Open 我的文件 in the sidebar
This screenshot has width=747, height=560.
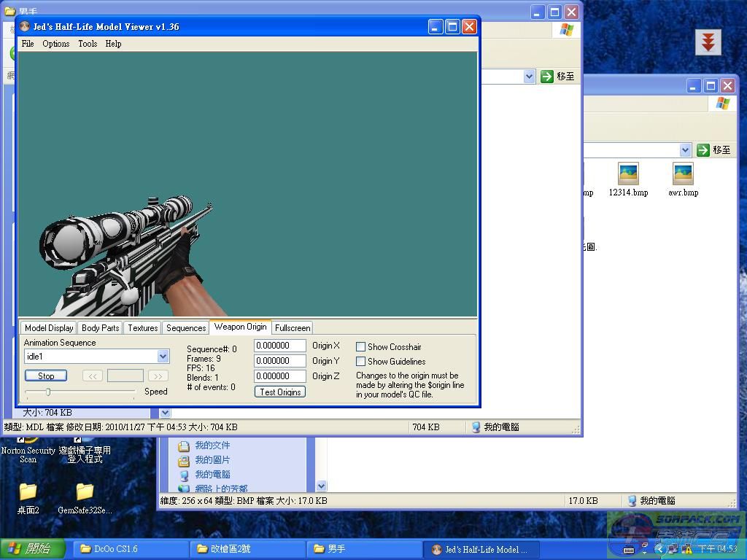[x=212, y=445]
